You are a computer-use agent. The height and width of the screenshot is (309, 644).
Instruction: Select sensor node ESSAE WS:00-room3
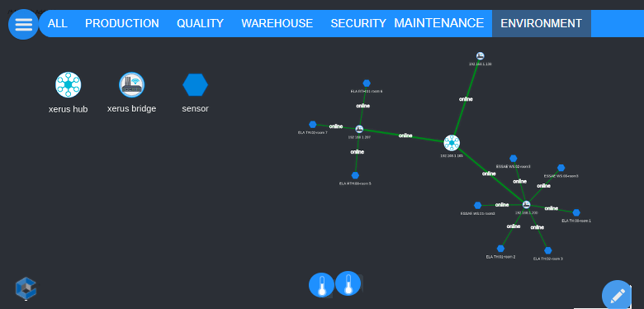pos(561,168)
